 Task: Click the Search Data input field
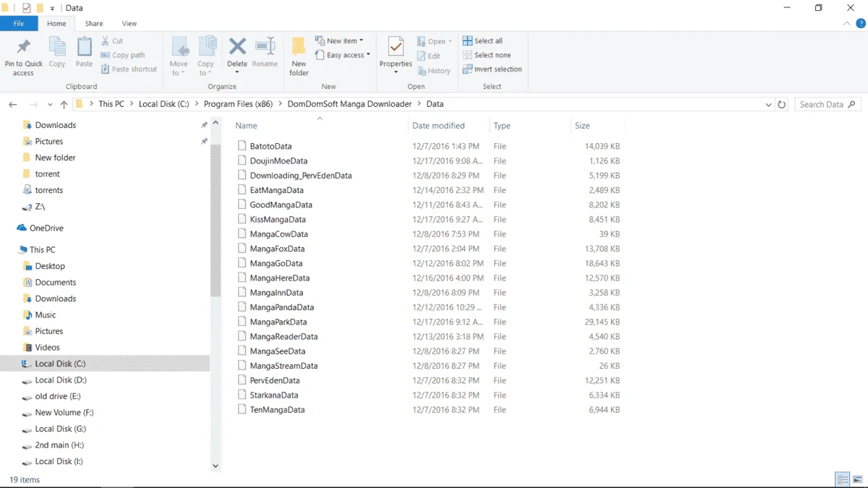click(x=827, y=104)
